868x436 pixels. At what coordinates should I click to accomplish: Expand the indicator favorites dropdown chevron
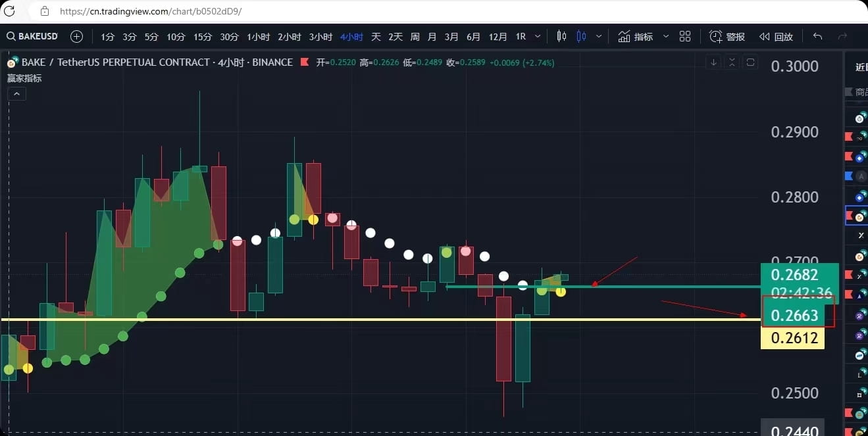click(x=666, y=37)
